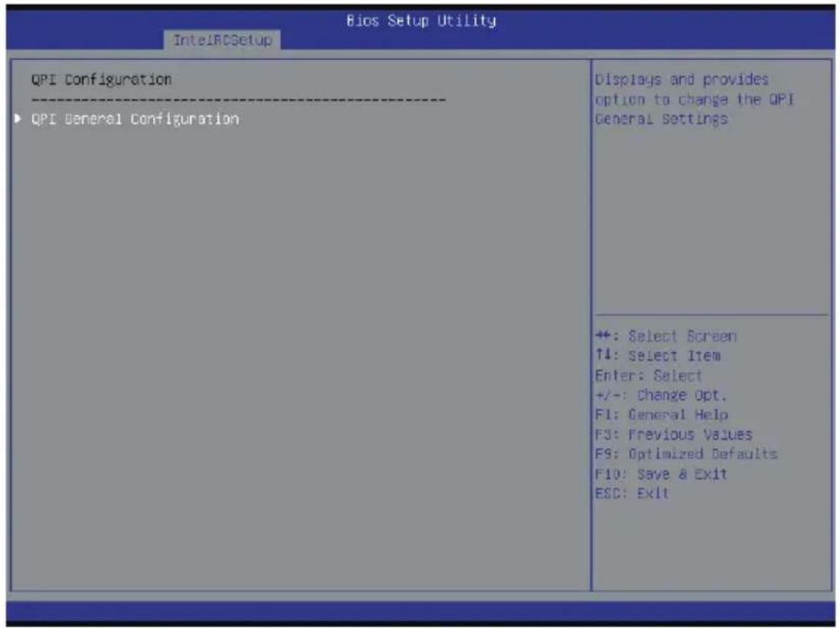
Task: Click the 'F1: General Help' hint
Action: coord(662,414)
